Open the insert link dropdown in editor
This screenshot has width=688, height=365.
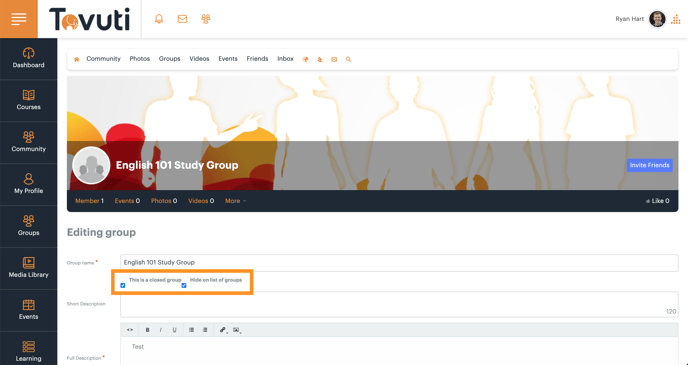coord(223,330)
